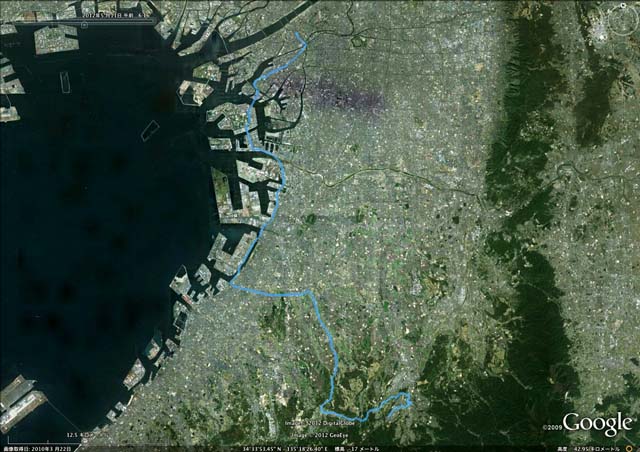Image resolution: width=640 pixels, height=452 pixels.
Task: Click the DigitalGlobe image attribution text
Action: tap(320, 423)
